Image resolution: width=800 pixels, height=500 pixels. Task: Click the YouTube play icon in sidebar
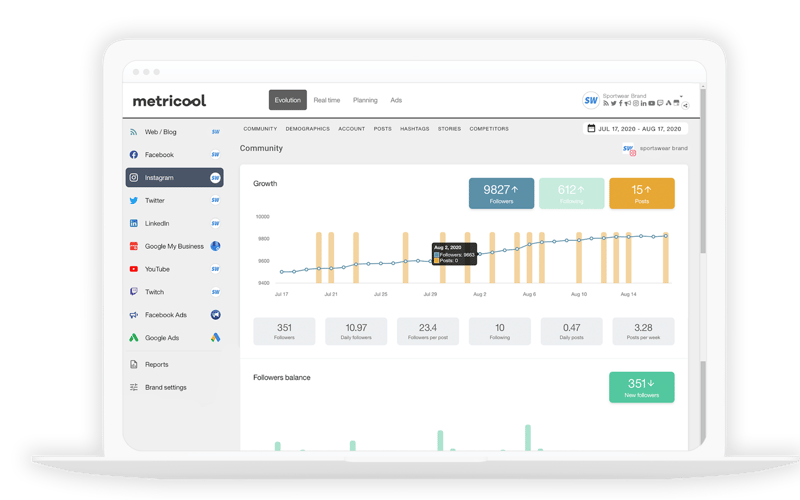[134, 269]
